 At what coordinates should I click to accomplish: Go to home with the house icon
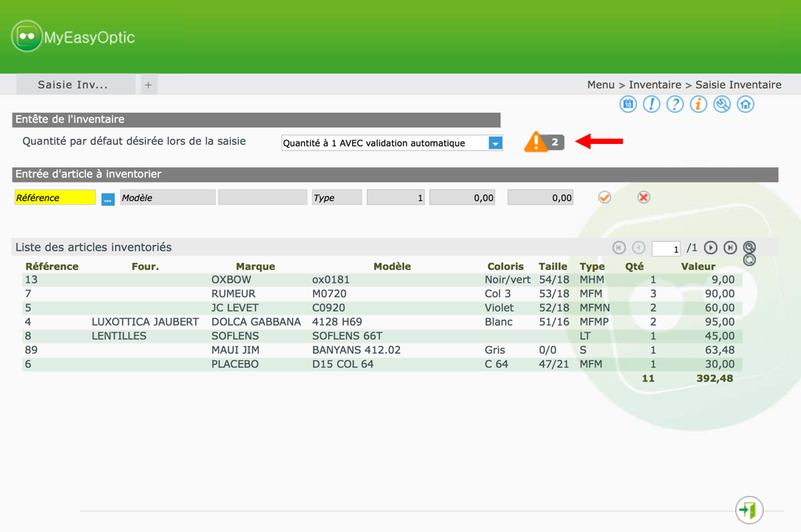(746, 104)
